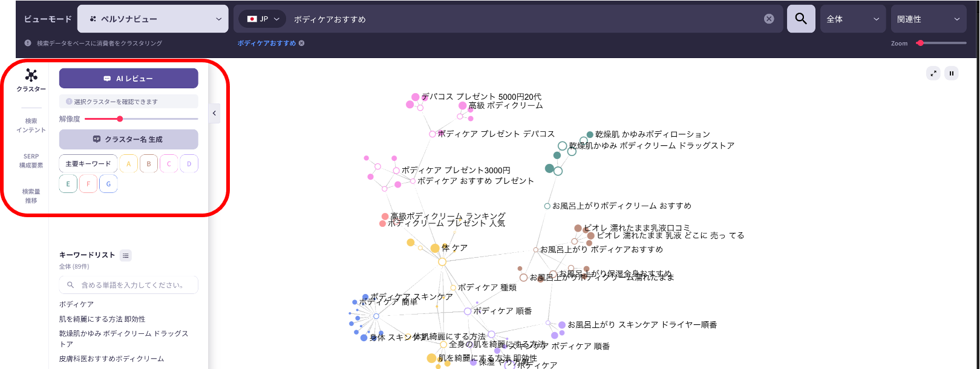Click the AI レビュー button

point(128,79)
